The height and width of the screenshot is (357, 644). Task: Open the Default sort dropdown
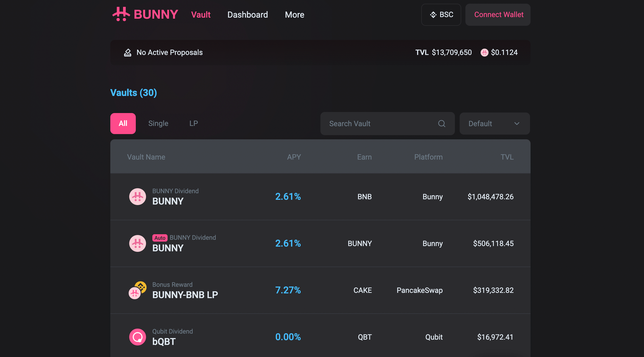click(495, 124)
